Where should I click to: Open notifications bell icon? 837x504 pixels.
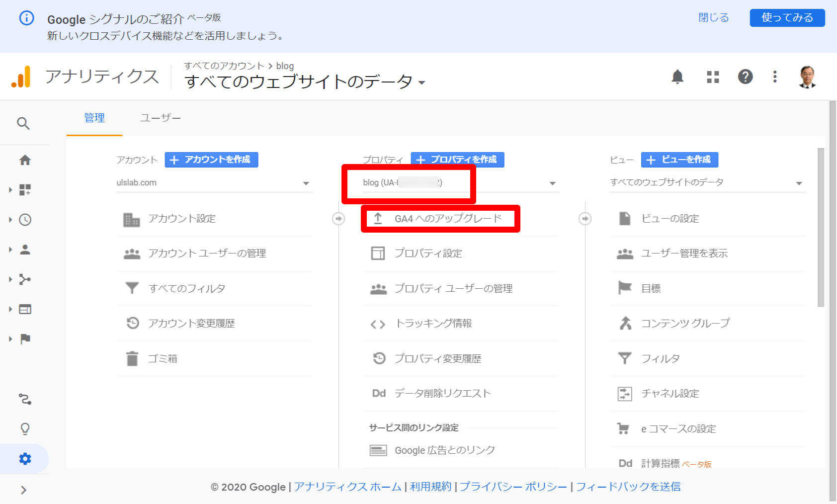pos(677,77)
